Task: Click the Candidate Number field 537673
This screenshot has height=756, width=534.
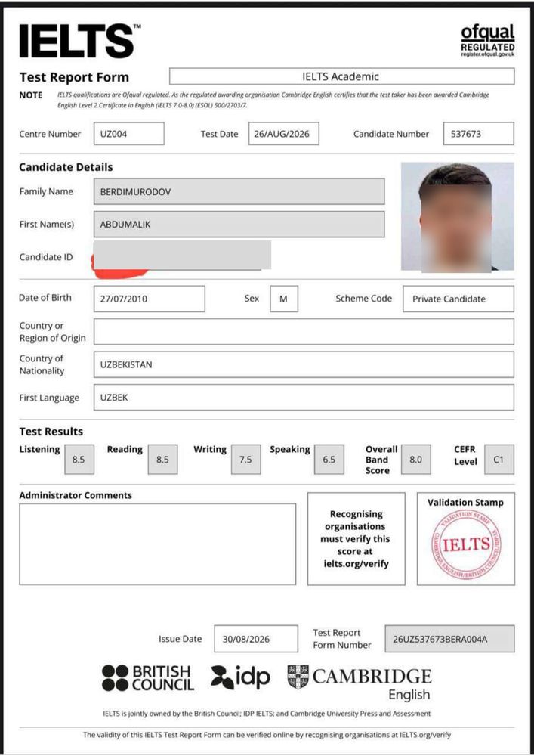Action: [479, 134]
